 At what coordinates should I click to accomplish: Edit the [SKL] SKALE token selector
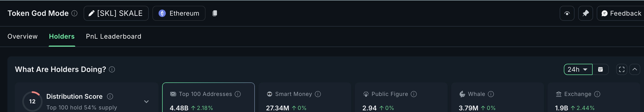pyautogui.click(x=116, y=13)
